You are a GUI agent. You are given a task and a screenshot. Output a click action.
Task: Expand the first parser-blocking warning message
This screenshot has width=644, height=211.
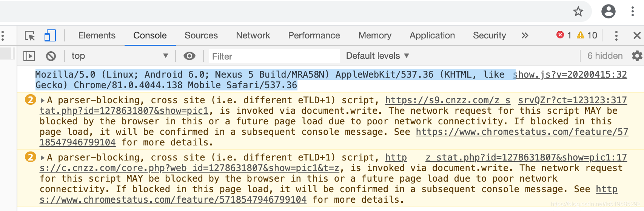pyautogui.click(x=43, y=100)
